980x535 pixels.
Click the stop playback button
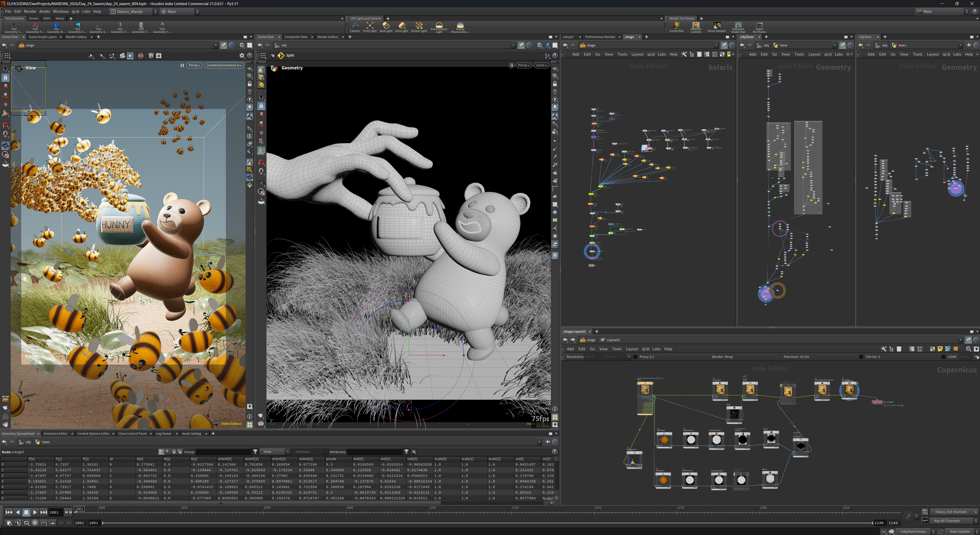26,512
